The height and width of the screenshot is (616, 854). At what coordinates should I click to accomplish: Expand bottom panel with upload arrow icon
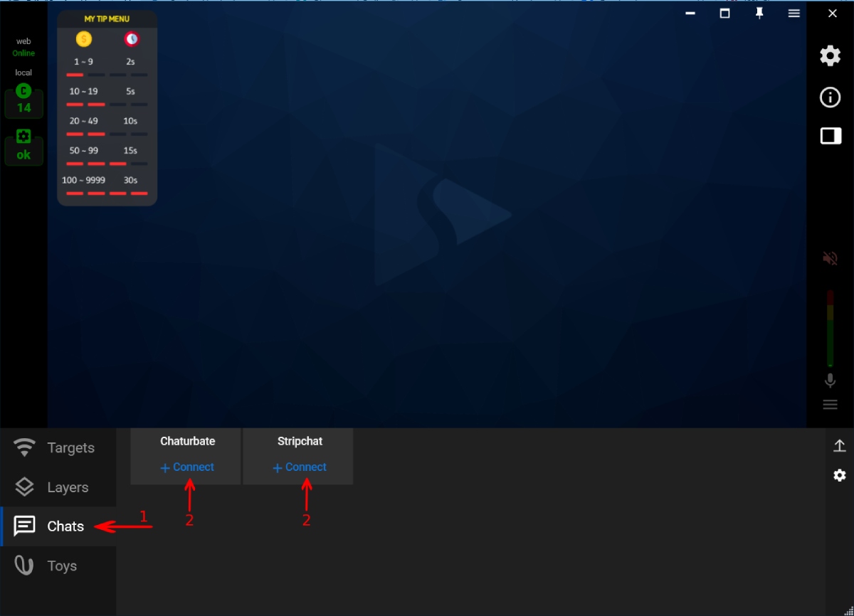839,446
